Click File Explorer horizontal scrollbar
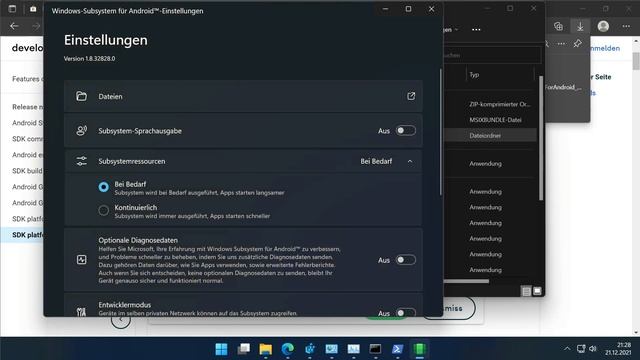 point(466,281)
